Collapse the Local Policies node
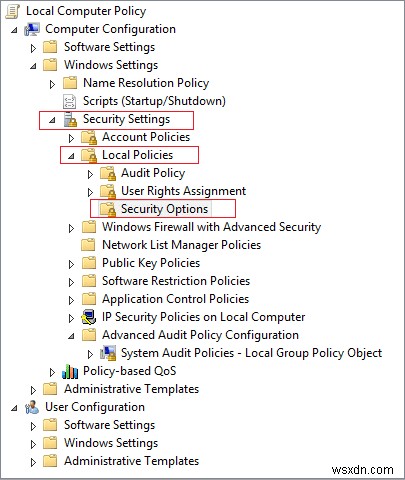405x480 pixels. [x=71, y=156]
